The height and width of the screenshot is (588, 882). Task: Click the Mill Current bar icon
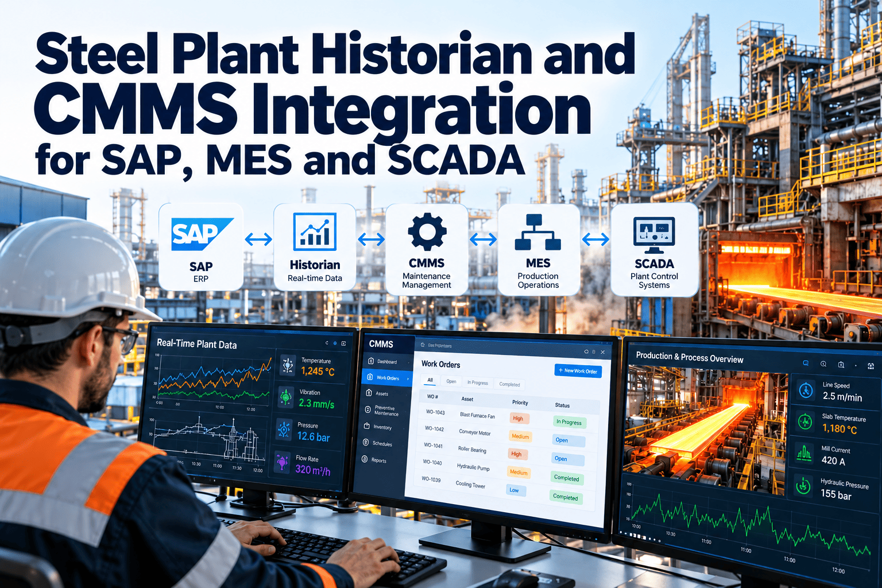[804, 454]
